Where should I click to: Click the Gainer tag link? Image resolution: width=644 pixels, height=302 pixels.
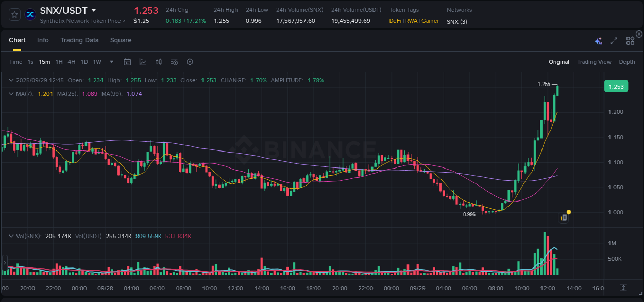tap(430, 21)
